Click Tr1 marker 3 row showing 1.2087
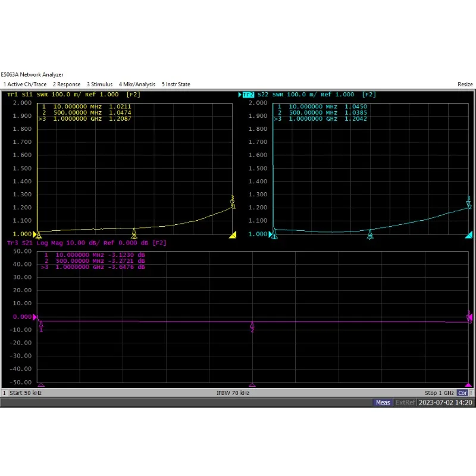The width and height of the screenshot is (476, 476). tap(85, 118)
